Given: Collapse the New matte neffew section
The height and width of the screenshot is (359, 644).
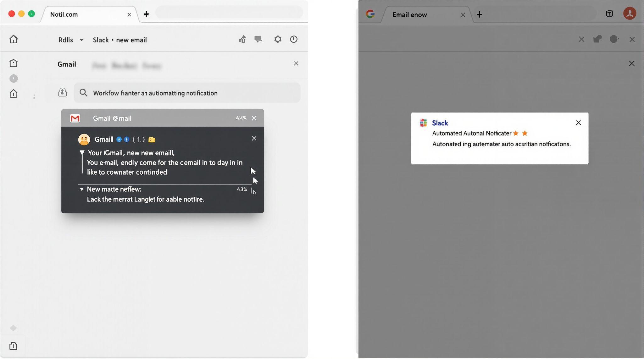Looking at the screenshot, I should (82, 189).
